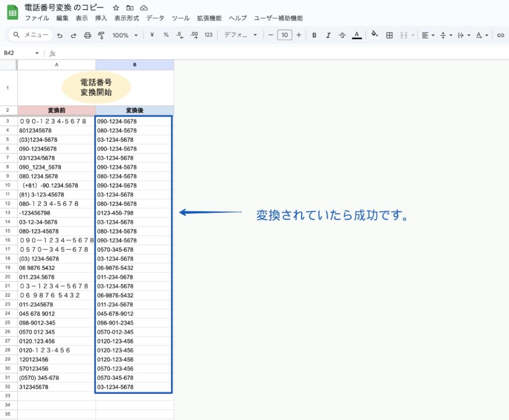Decrease font size with minus button

(x=270, y=35)
